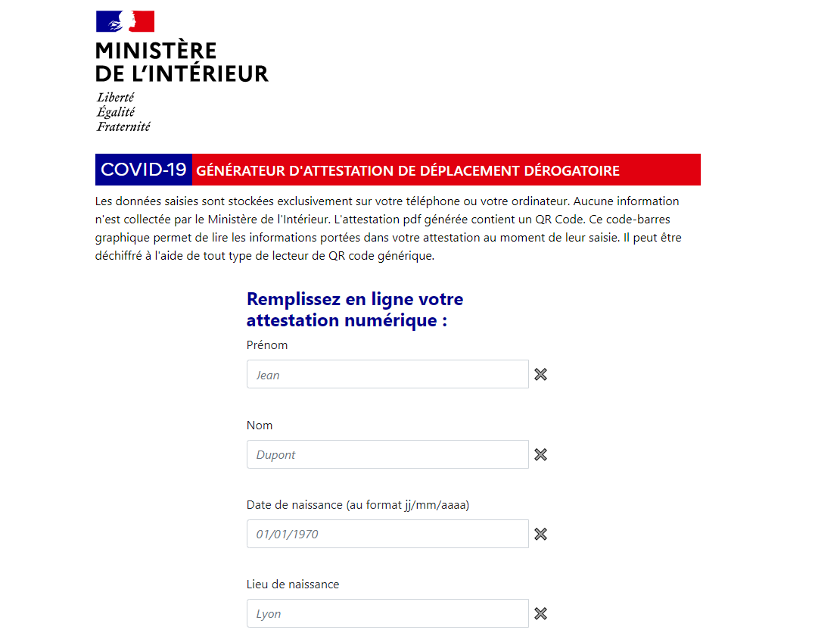Select the date of birth input field
The width and height of the screenshot is (840, 636).
[x=387, y=534]
